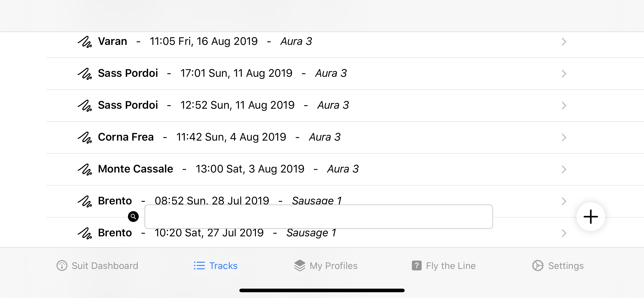Screen dimensions: 644x298
Task: Click the Suit Dashboard gauge icon
Action: [62, 265]
